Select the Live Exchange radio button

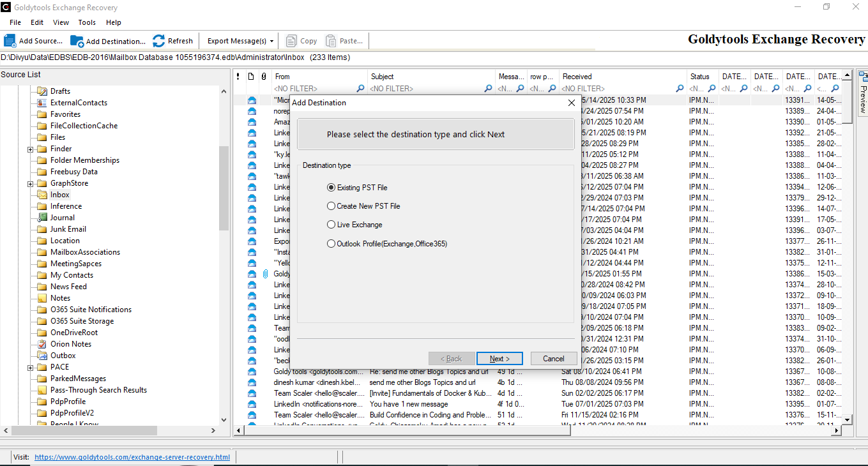331,225
